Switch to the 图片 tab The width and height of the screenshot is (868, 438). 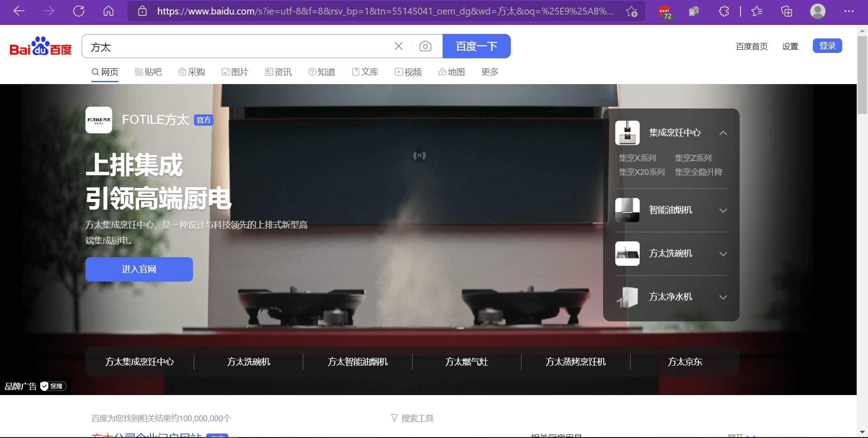pos(235,72)
